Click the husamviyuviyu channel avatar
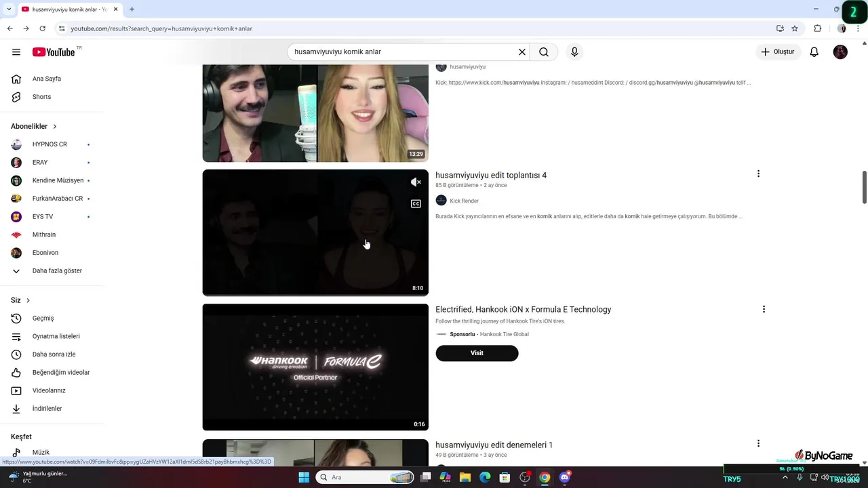The image size is (868, 488). (x=441, y=66)
